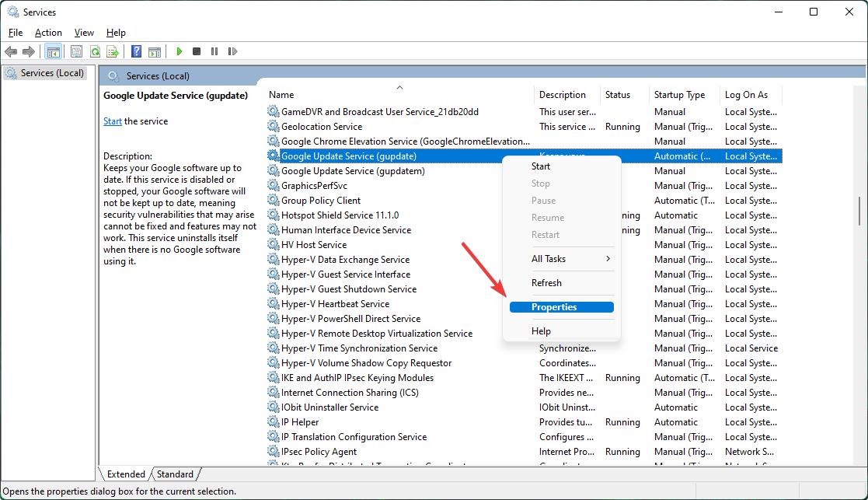Click the Export List toolbar icon
Screen dimensions: 868x500
113,51
